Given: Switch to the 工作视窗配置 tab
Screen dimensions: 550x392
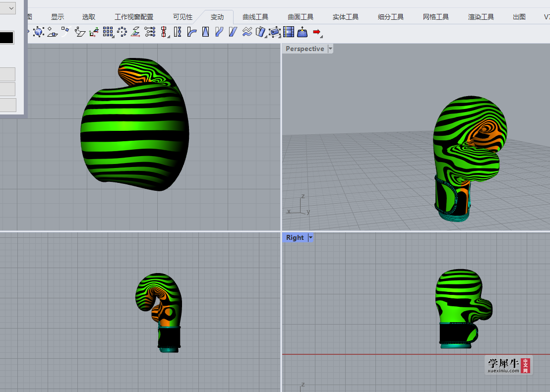Looking at the screenshot, I should [x=134, y=17].
